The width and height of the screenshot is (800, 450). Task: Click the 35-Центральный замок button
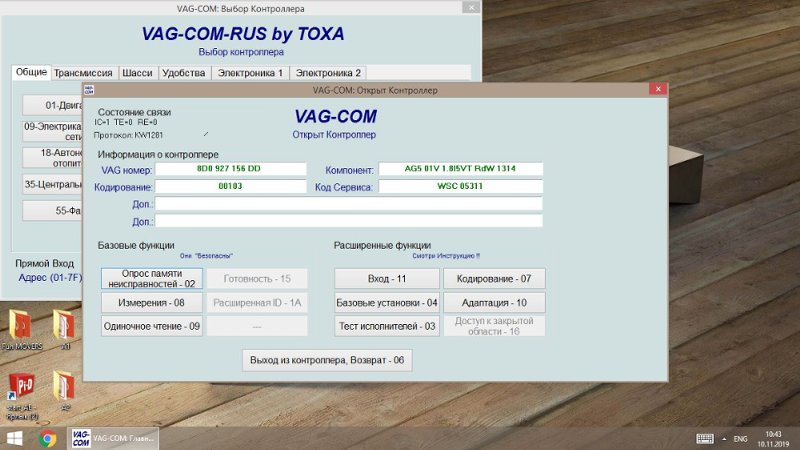tap(53, 184)
